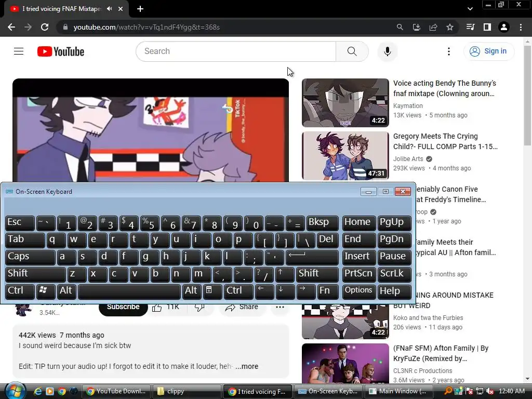Mute the tab via the speaker icon
The height and width of the screenshot is (399, 532).
click(x=109, y=9)
